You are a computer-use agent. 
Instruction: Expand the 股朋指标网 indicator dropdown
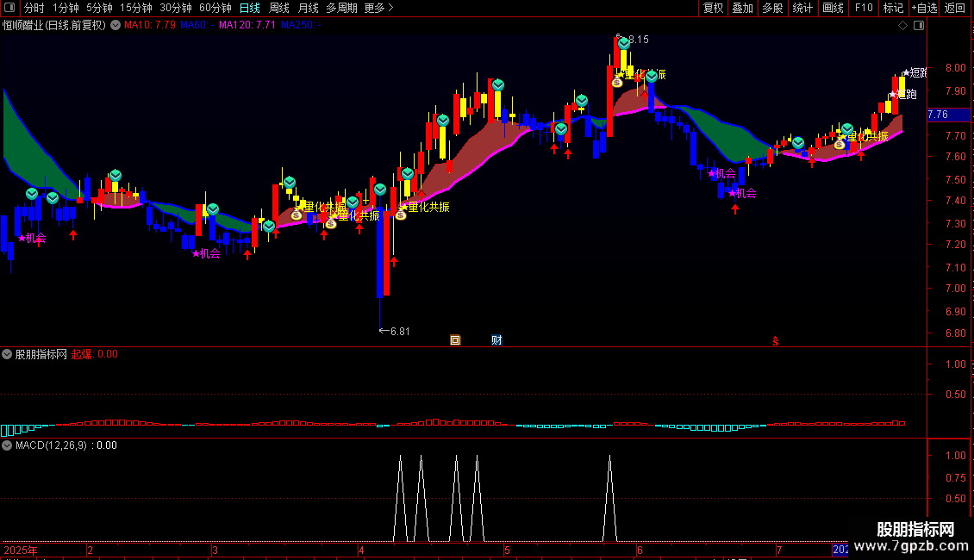click(7, 354)
